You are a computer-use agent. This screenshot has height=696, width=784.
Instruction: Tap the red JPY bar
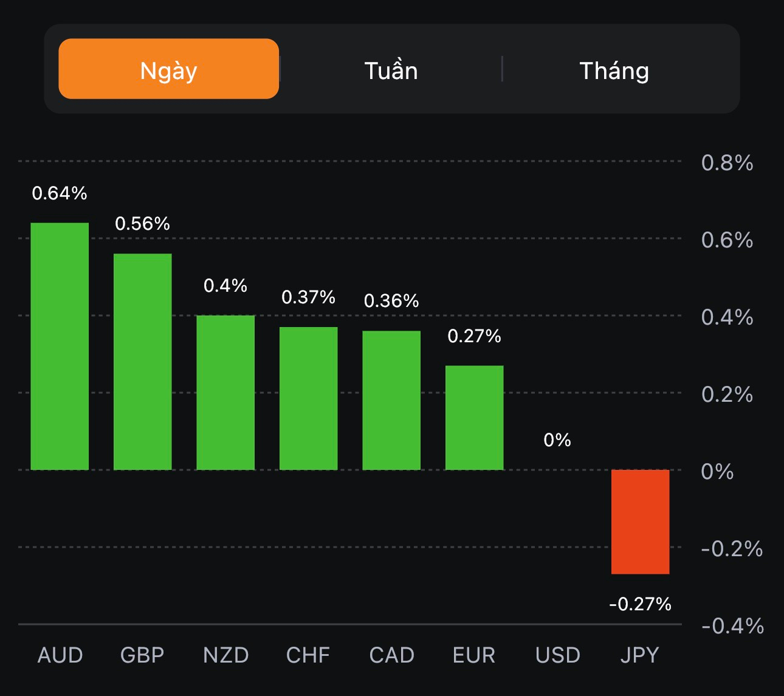coord(641,522)
